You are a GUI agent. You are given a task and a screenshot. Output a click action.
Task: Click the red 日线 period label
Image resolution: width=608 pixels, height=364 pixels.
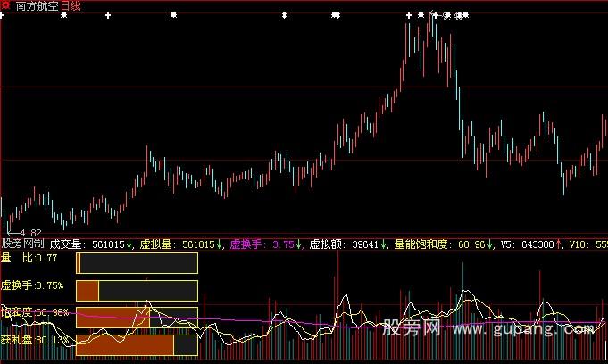pos(71,6)
